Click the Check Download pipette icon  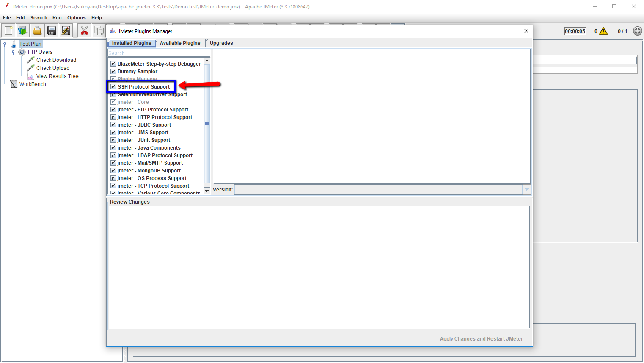click(31, 60)
